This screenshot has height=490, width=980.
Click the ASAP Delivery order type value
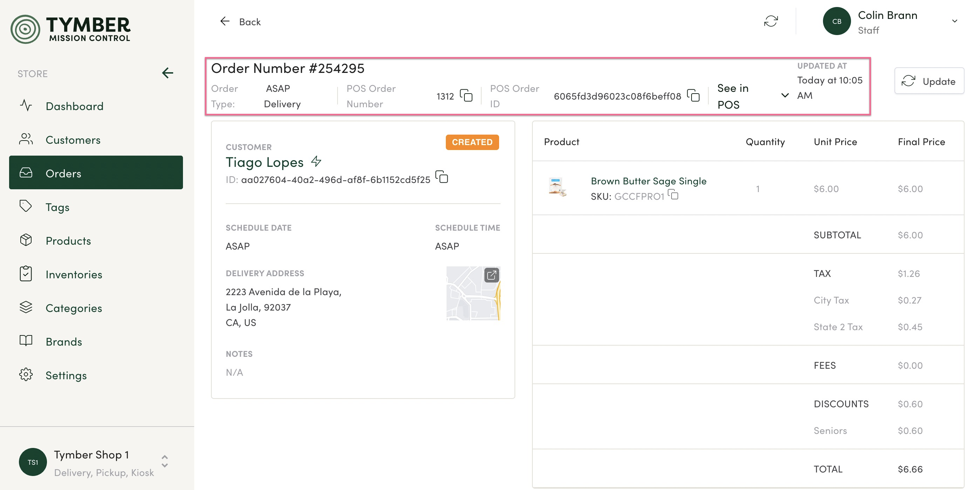click(282, 96)
